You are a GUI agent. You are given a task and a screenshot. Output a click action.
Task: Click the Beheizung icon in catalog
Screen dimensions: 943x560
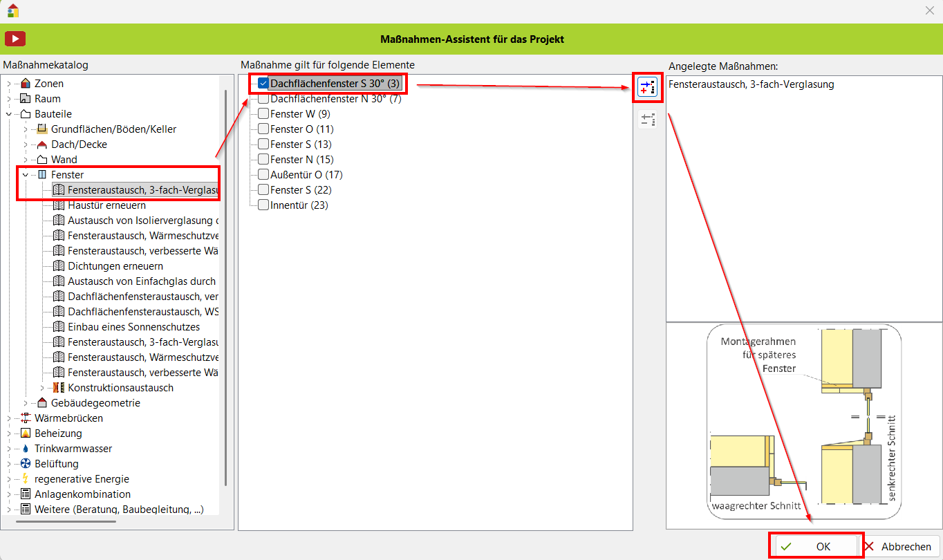point(26,433)
